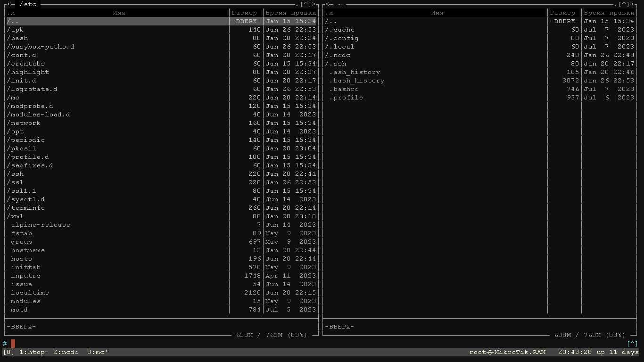Select /.config directory in right panel
Screen dimensions: 644x362
(480, 38)
